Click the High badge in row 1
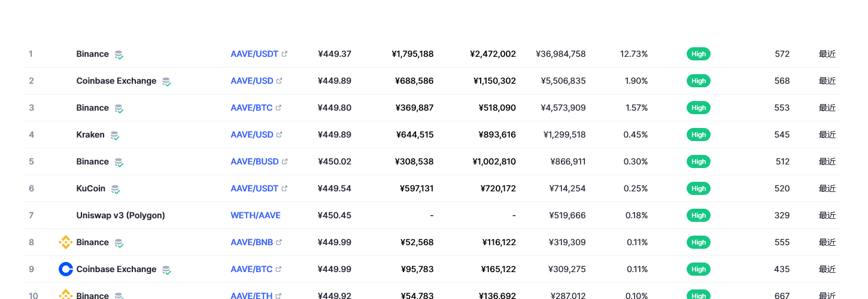868x299 pixels. click(698, 54)
